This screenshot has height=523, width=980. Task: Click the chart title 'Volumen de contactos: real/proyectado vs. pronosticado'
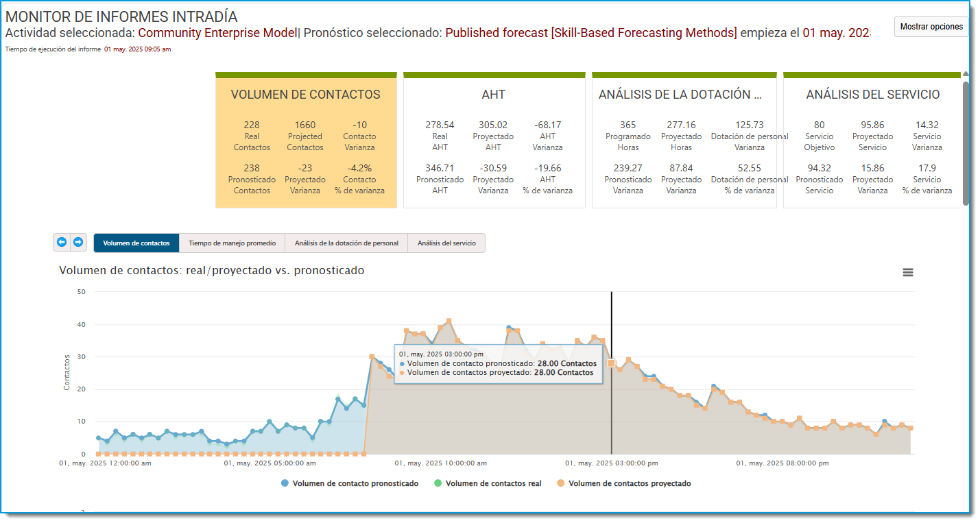[212, 271]
